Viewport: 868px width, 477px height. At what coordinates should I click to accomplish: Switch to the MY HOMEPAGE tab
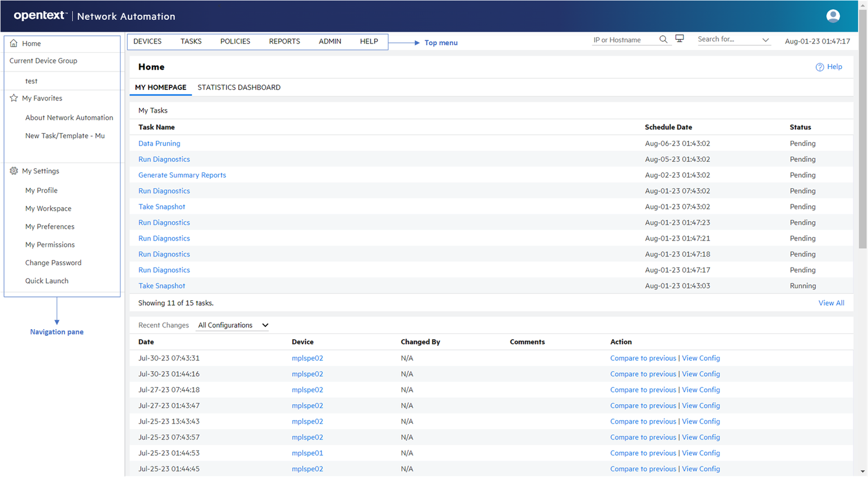pos(161,87)
